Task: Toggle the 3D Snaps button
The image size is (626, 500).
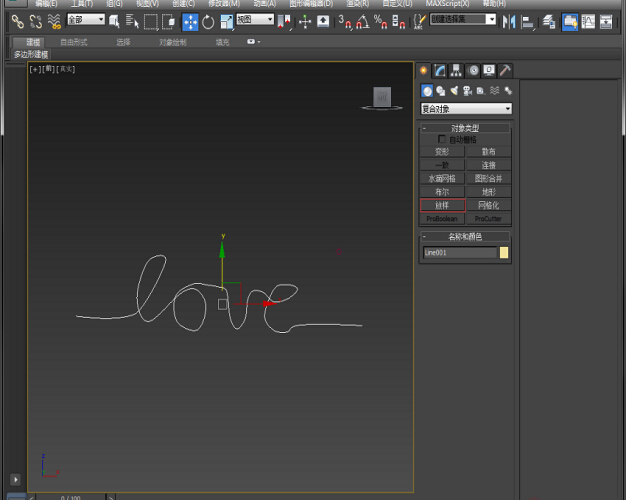Action: (345, 22)
